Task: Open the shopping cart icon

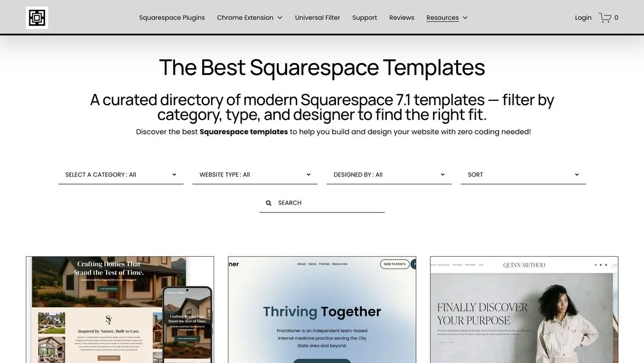Action: pos(605,18)
